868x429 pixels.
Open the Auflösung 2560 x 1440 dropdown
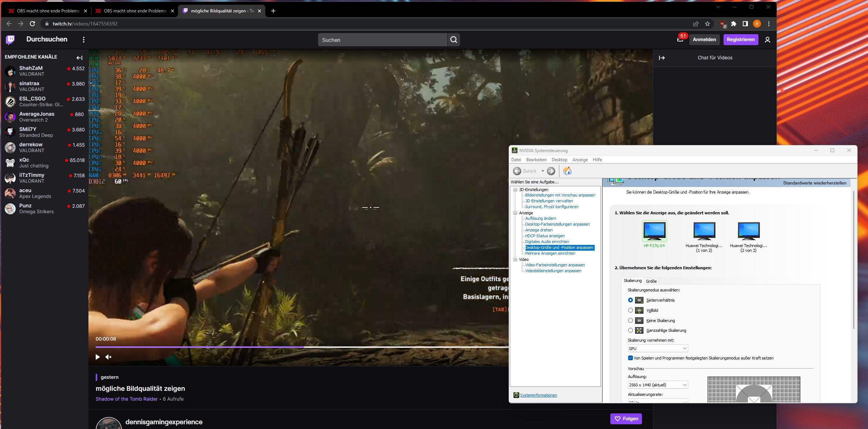click(658, 385)
